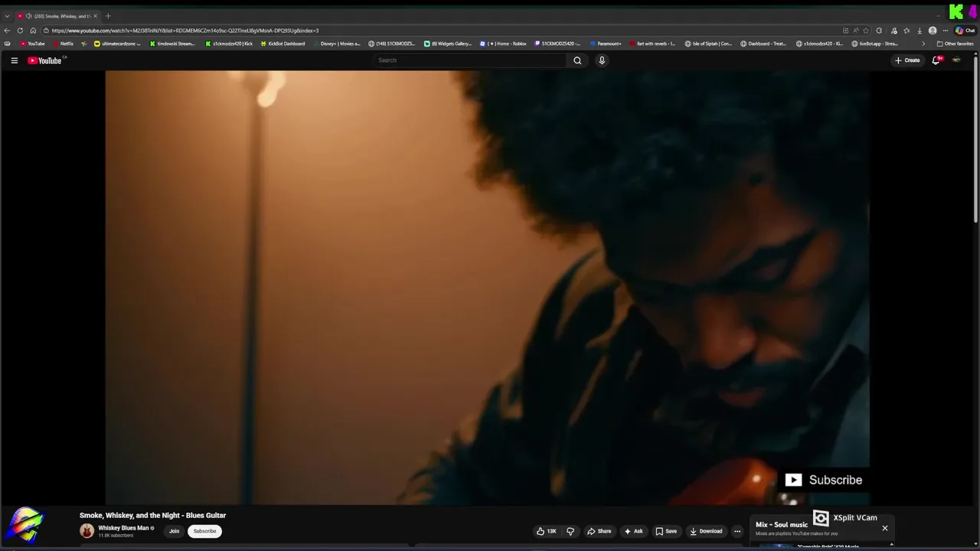The height and width of the screenshot is (551, 980).
Task: Open the Widgets Gallery bookmark
Action: [x=448, y=44]
